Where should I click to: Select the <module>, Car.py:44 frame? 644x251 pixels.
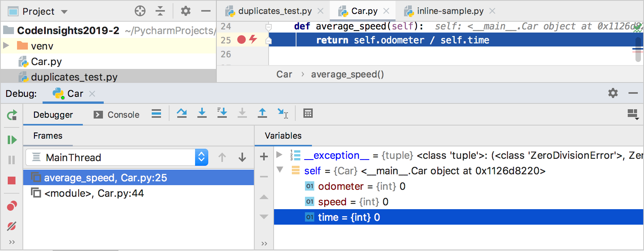click(x=139, y=193)
